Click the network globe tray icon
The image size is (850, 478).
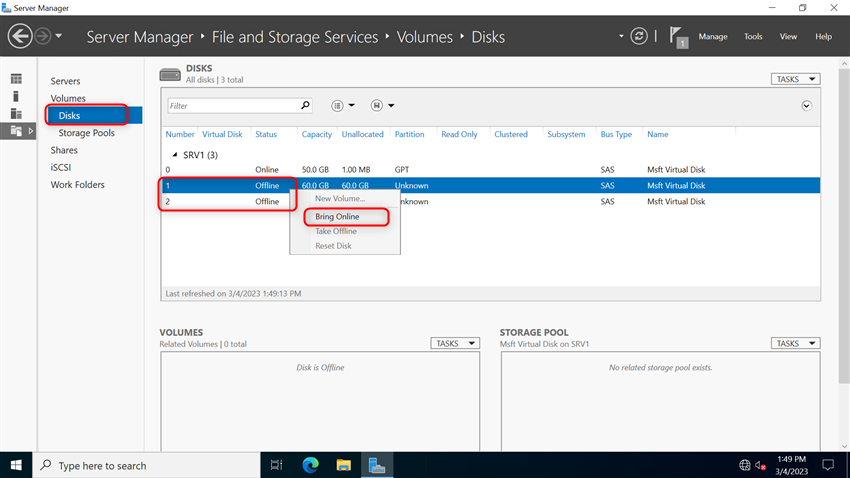coord(744,466)
